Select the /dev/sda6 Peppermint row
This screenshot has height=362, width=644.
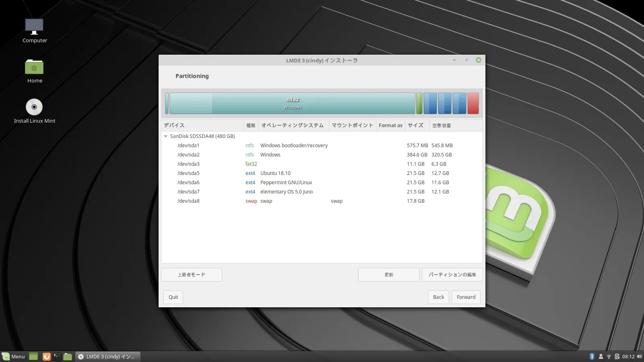[x=322, y=183]
